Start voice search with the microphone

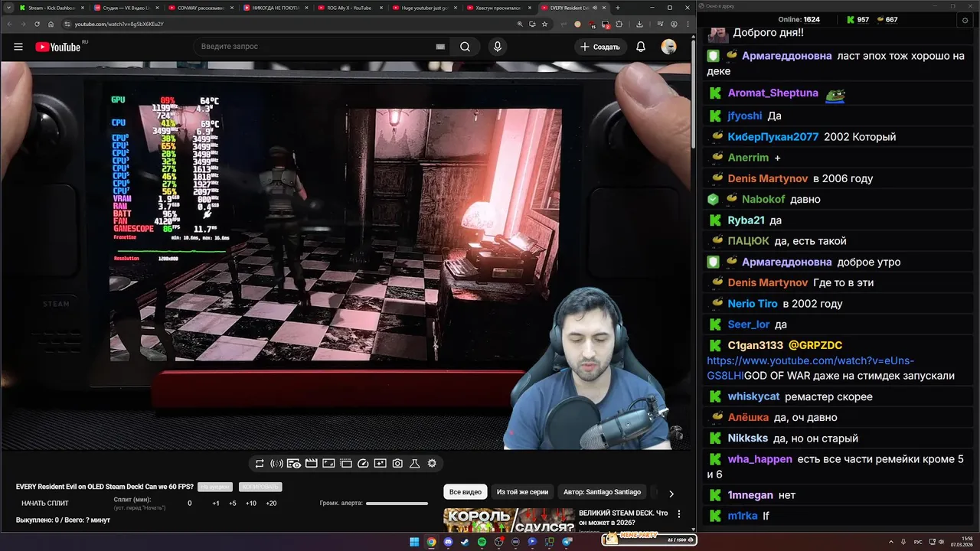[x=498, y=47]
